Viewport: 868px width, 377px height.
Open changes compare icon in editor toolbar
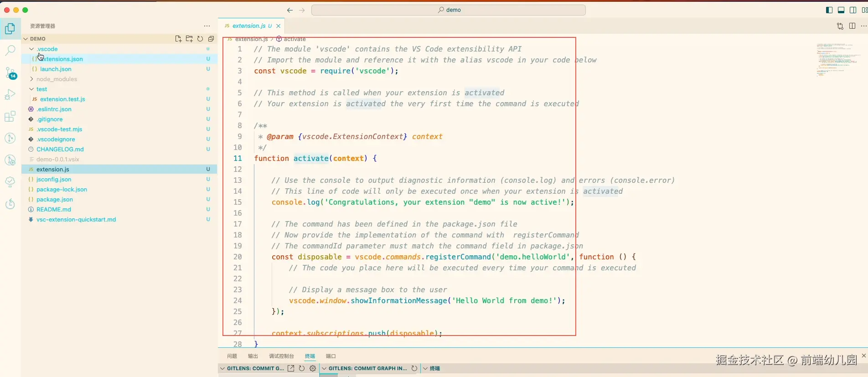840,26
